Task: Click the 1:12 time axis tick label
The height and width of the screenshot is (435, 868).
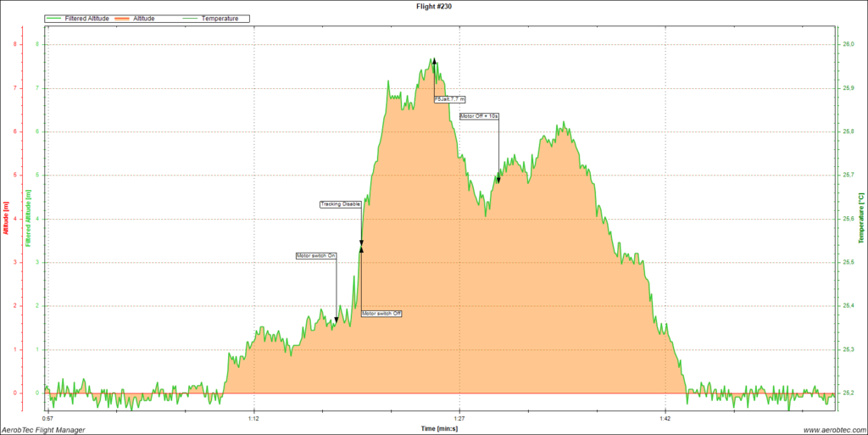Action: pos(253,419)
